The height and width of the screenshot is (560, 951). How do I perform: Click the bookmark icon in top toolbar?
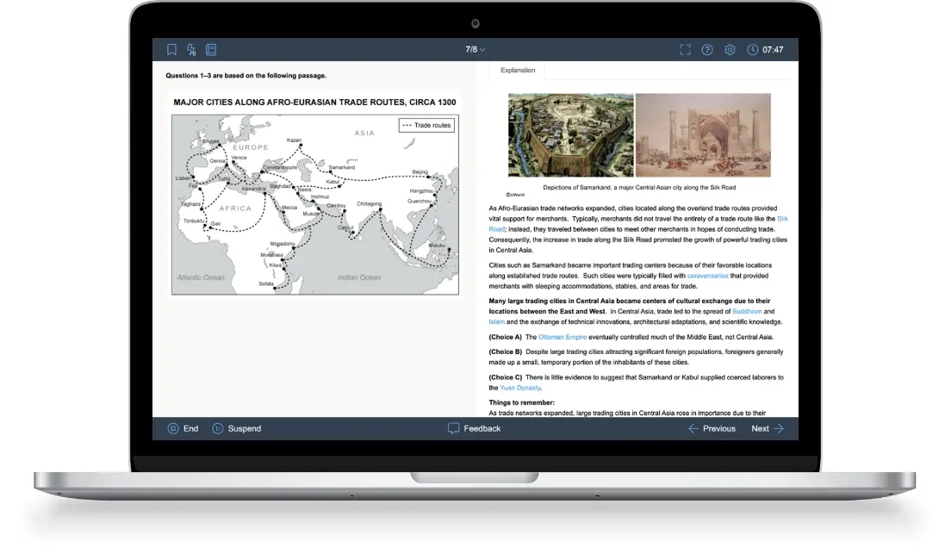171,50
